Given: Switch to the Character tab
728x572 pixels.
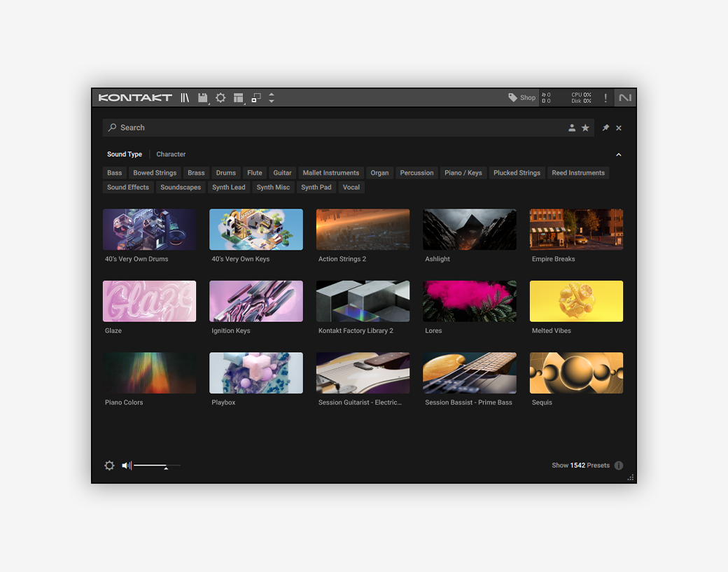Looking at the screenshot, I should coord(171,154).
